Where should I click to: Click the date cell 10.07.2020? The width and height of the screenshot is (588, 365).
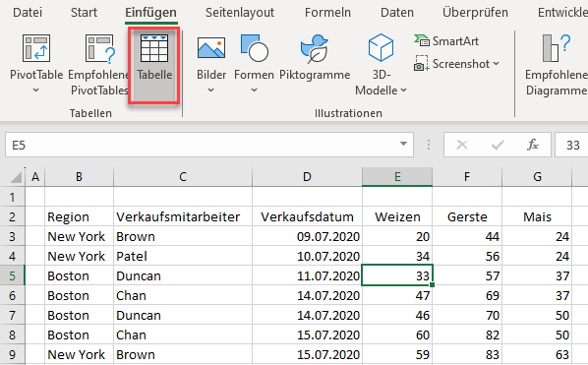click(x=307, y=256)
